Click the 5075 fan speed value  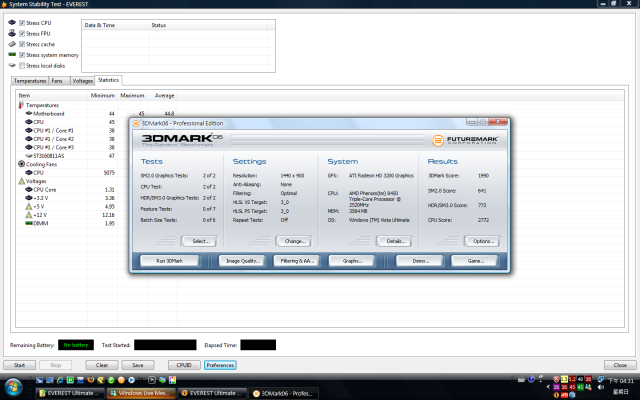(x=109, y=173)
